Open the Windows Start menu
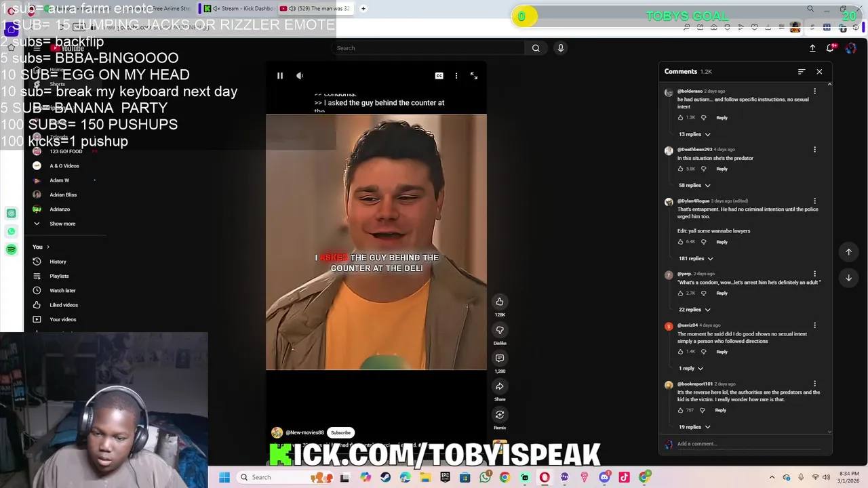This screenshot has width=868, height=488. click(x=224, y=477)
